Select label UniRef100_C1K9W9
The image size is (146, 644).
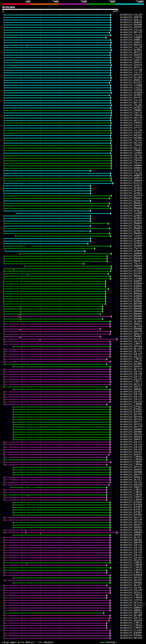click(x=131, y=269)
